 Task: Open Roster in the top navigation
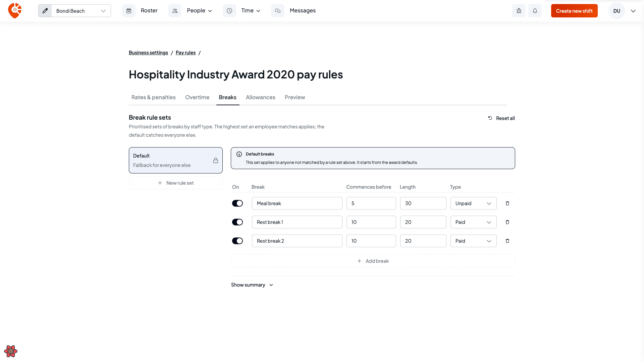149,11
